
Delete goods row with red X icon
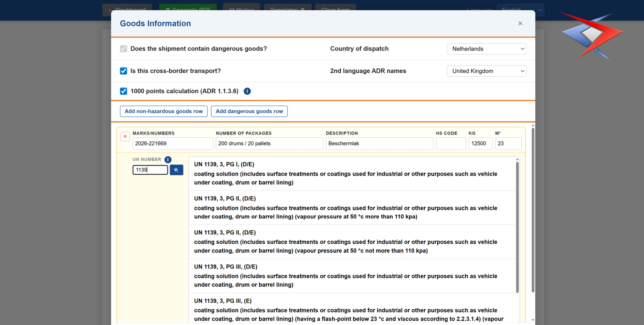[125, 137]
